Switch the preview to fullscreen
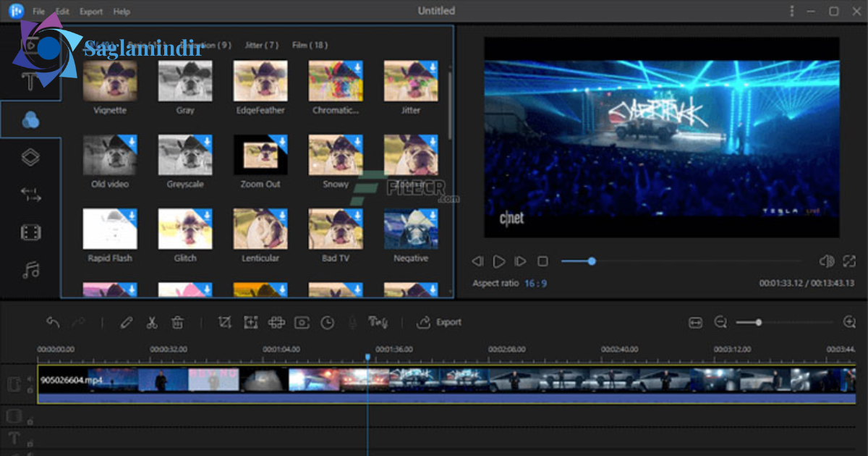868x456 pixels. tap(849, 261)
